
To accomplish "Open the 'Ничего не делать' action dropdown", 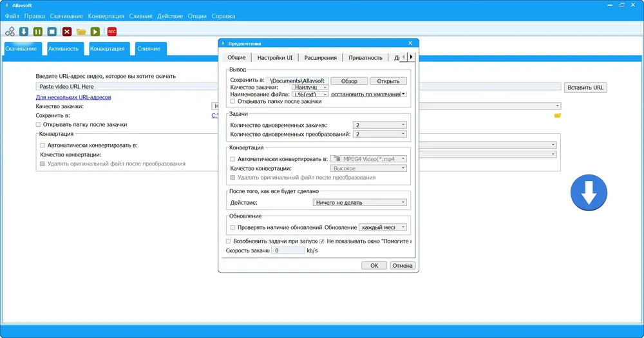I will pos(360,202).
